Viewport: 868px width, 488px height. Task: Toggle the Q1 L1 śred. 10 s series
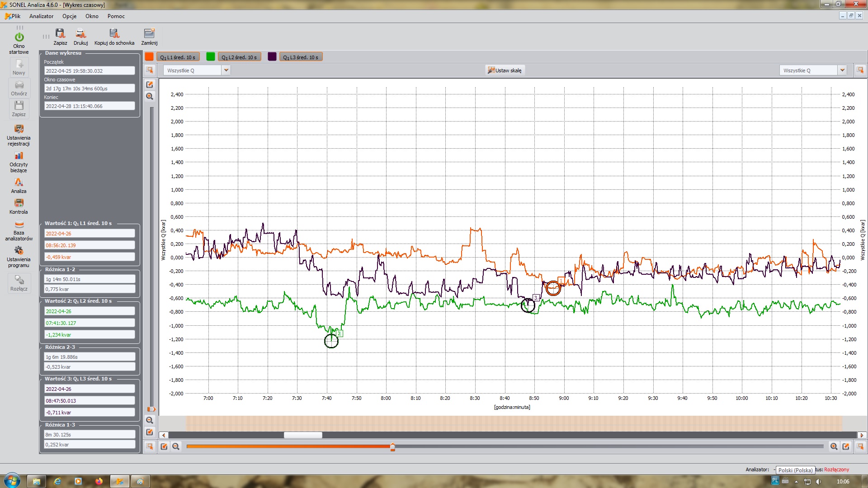178,57
